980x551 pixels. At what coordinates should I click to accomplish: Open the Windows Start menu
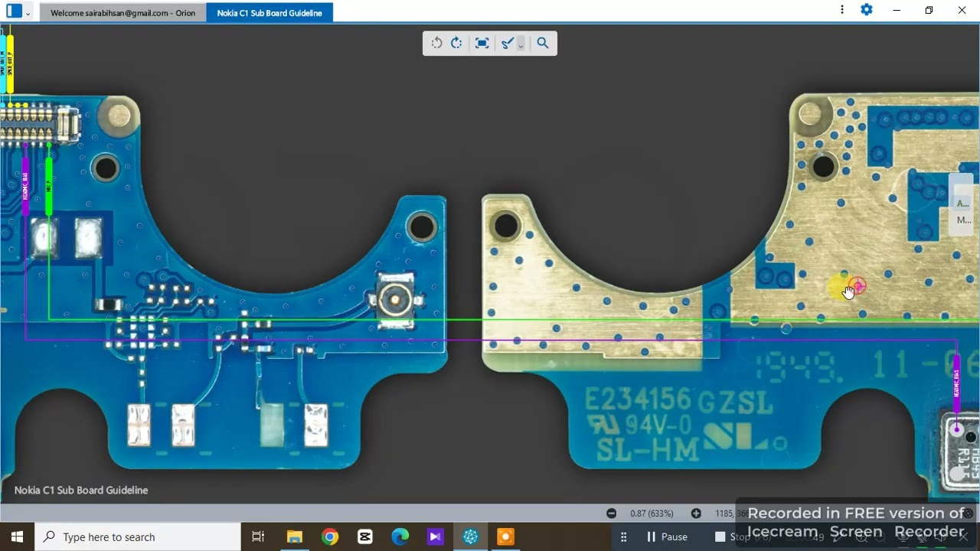17,536
